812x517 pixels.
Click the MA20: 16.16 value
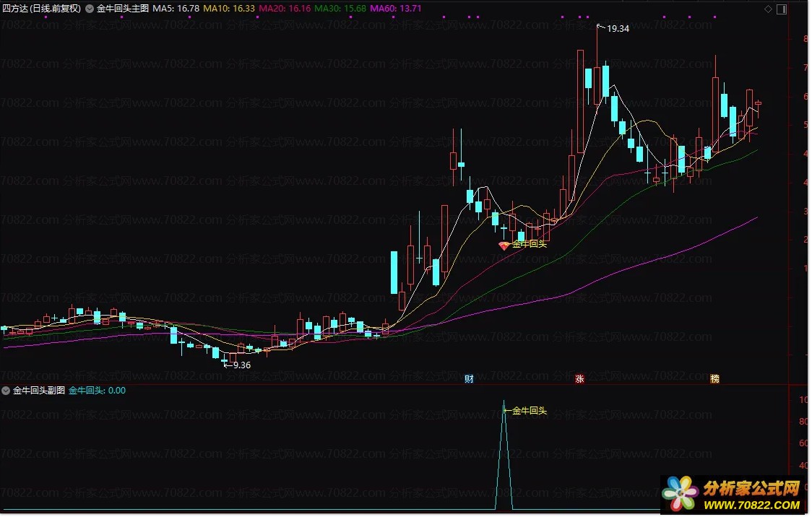pyautogui.click(x=285, y=9)
